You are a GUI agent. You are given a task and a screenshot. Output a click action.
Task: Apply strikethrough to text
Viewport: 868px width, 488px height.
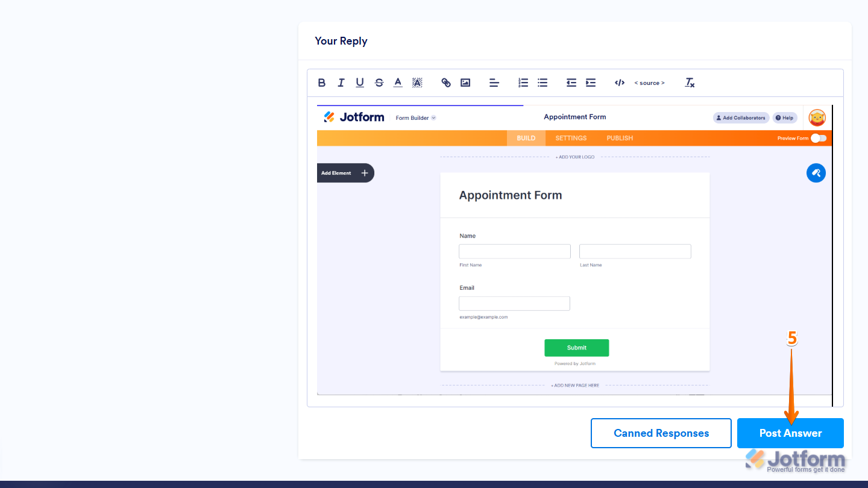379,83
